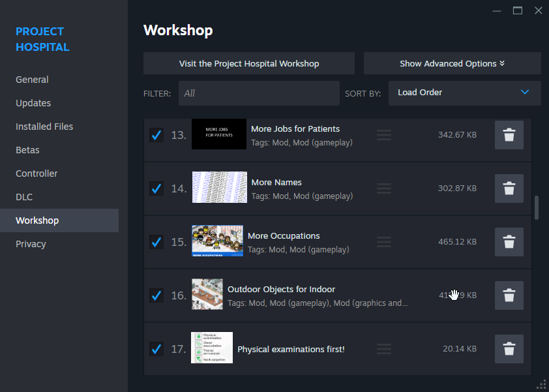
Task: Go to the Installed Files tab
Action: click(44, 127)
